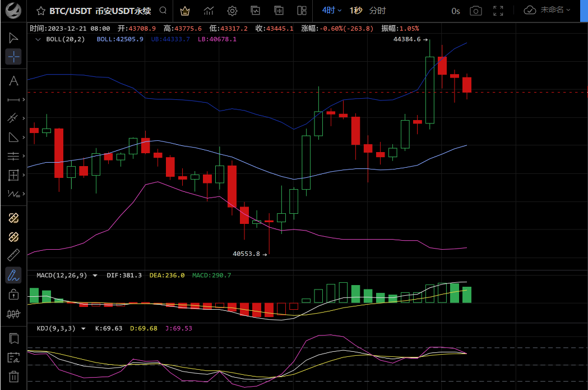
Task: Click the DIF:381.3 value
Action: [124, 275]
